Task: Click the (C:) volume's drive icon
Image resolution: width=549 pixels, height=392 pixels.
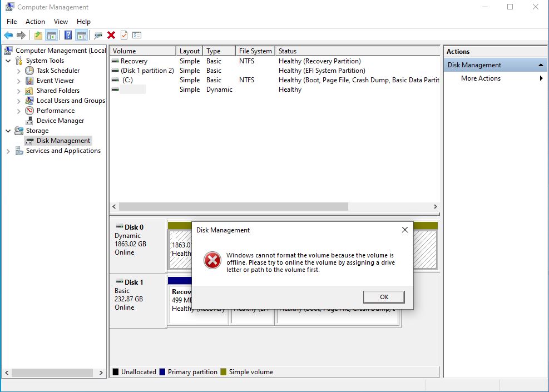Action: pyautogui.click(x=115, y=80)
